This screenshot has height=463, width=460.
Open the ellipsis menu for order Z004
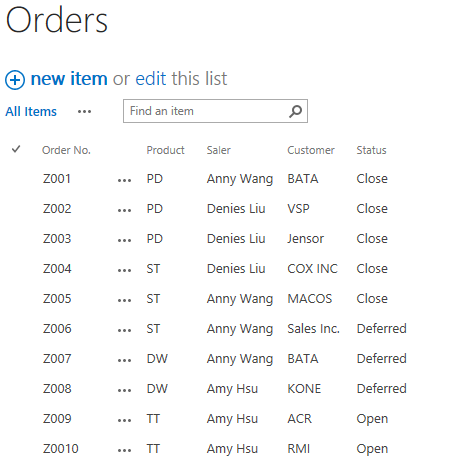(x=124, y=270)
